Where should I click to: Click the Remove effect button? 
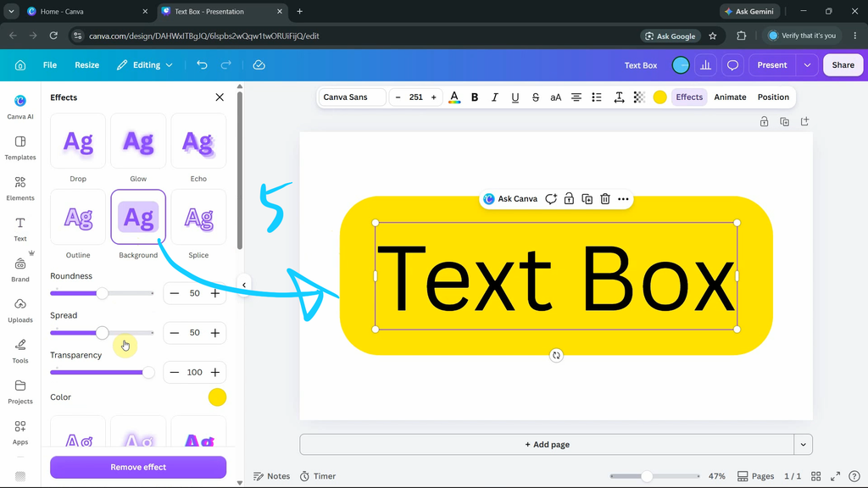138,468
